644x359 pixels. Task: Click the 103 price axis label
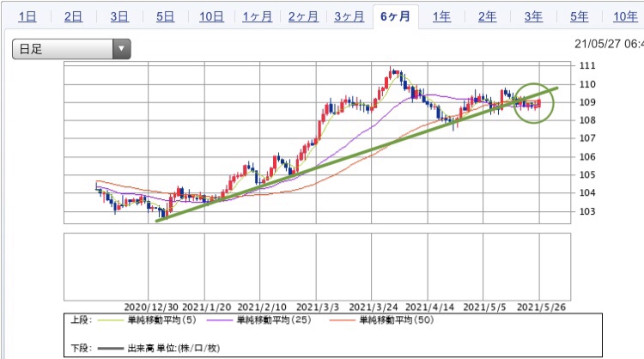[x=587, y=211]
